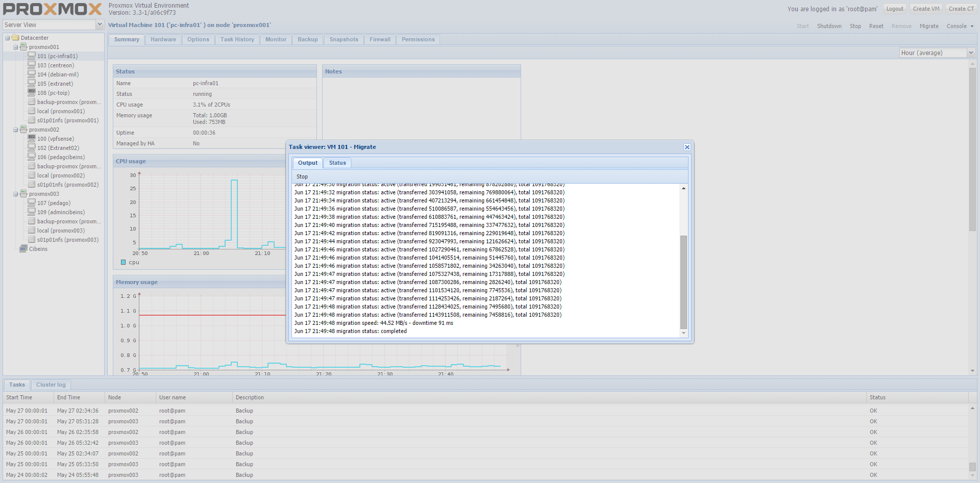Viewport: 980px width, 483px height.
Task: Select VM 105 (extranet) monitor icon
Action: click(32, 84)
